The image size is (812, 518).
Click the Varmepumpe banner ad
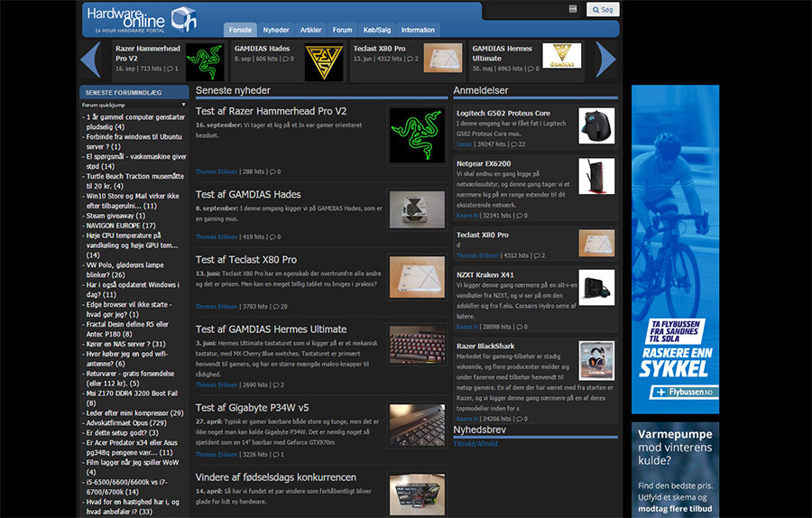(675, 470)
